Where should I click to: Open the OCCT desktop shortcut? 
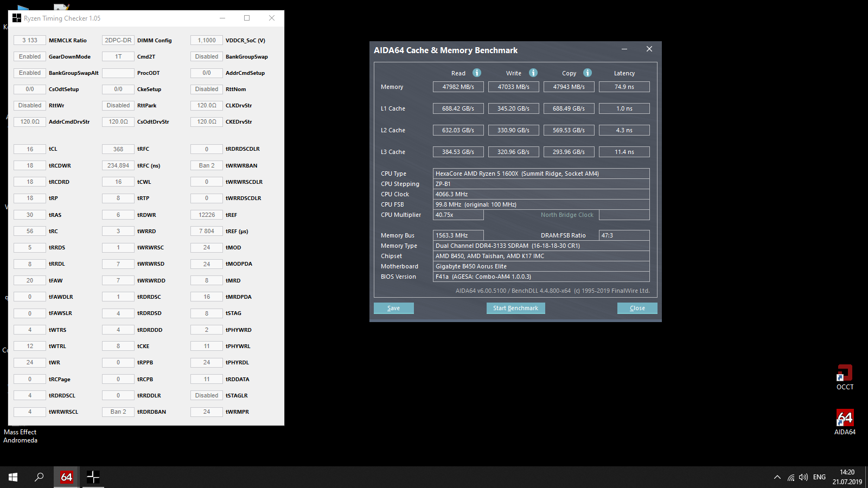click(845, 377)
